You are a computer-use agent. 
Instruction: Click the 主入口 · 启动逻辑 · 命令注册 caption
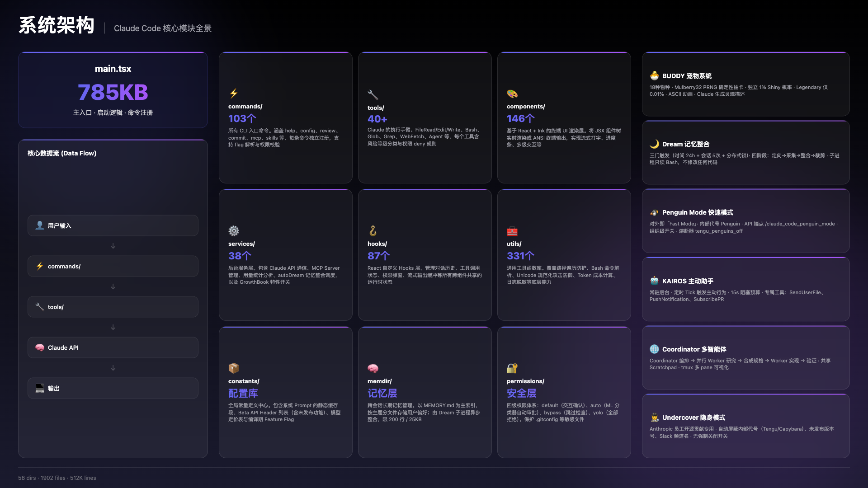(x=113, y=113)
